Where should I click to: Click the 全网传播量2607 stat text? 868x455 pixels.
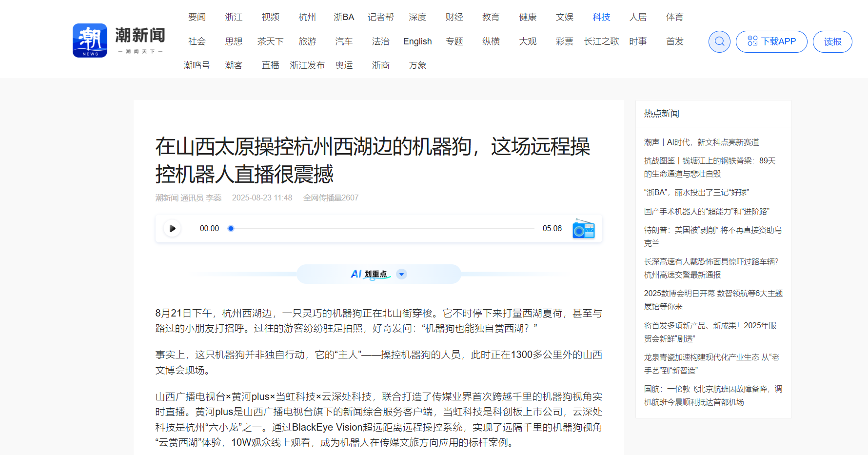(x=331, y=198)
